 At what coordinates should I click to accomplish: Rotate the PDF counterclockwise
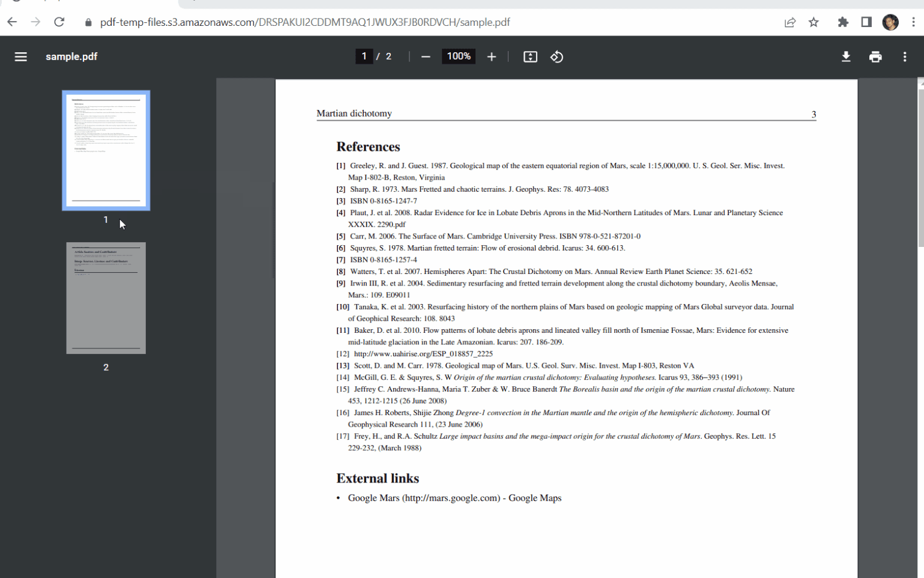coord(556,56)
